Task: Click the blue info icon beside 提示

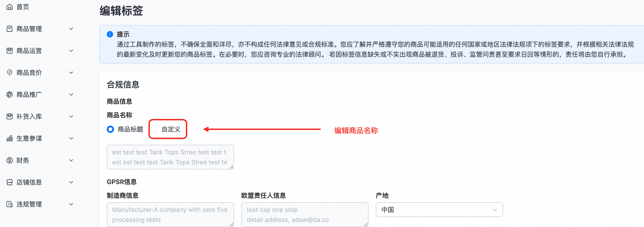Action: 110,34
